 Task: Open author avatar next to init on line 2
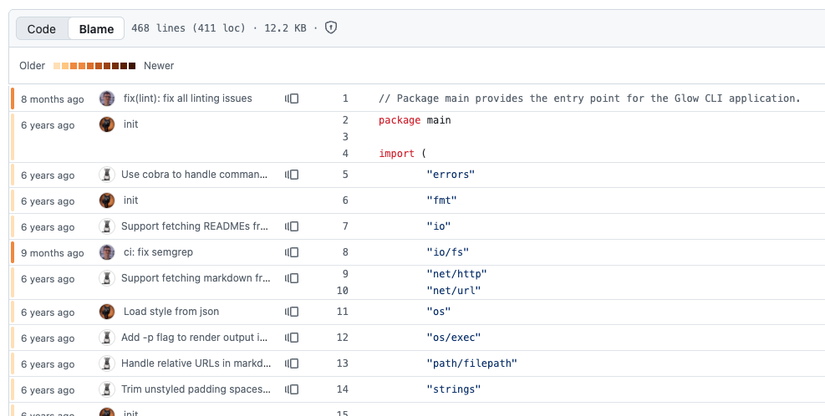tap(107, 125)
